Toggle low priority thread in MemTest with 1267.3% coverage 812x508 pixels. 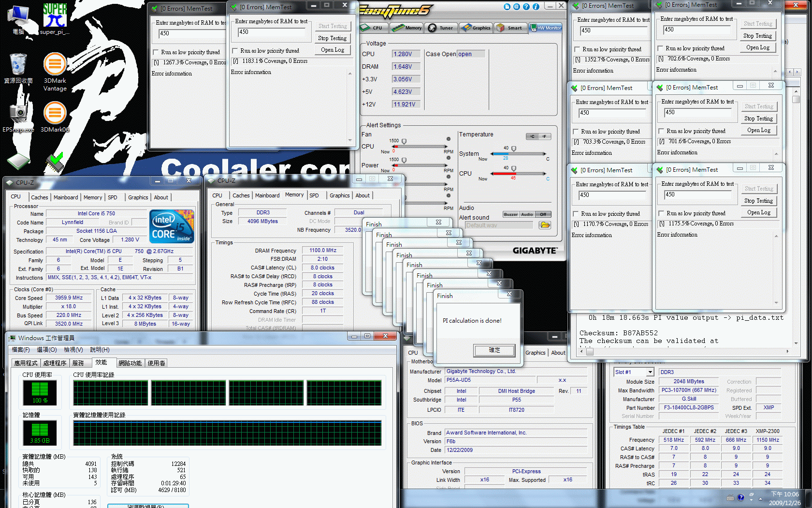[x=156, y=52]
